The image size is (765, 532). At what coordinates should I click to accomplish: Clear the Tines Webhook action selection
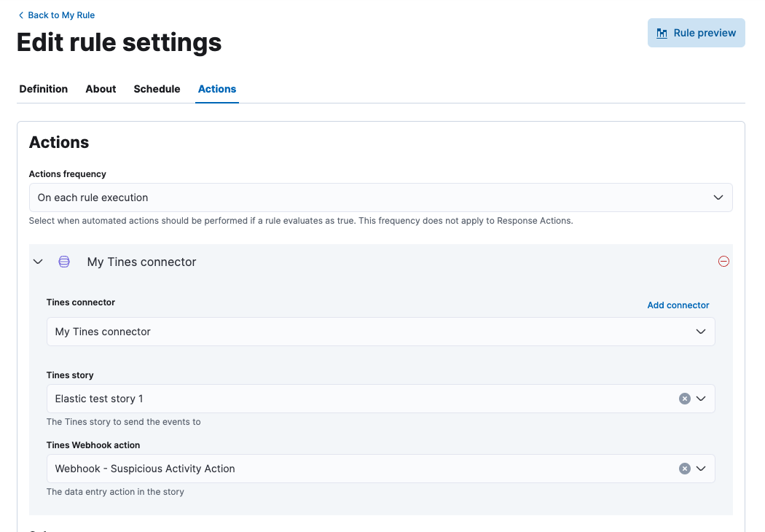[x=684, y=469]
